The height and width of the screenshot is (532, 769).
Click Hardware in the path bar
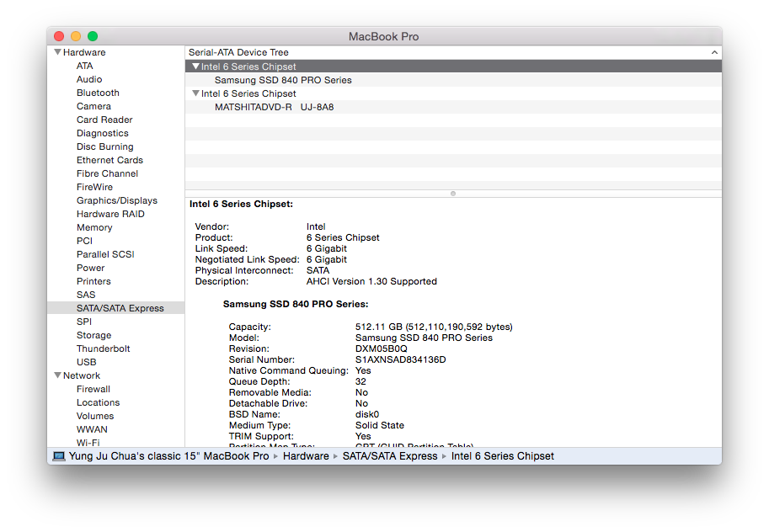(x=306, y=456)
